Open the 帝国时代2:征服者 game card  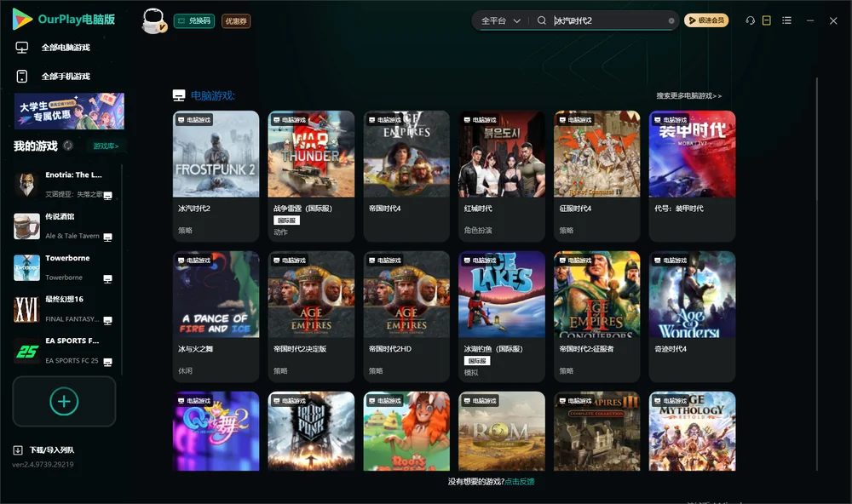pyautogui.click(x=596, y=316)
